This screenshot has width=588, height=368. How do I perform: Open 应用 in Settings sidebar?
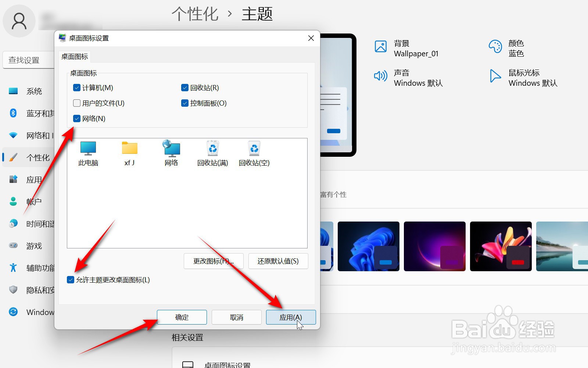click(x=29, y=180)
